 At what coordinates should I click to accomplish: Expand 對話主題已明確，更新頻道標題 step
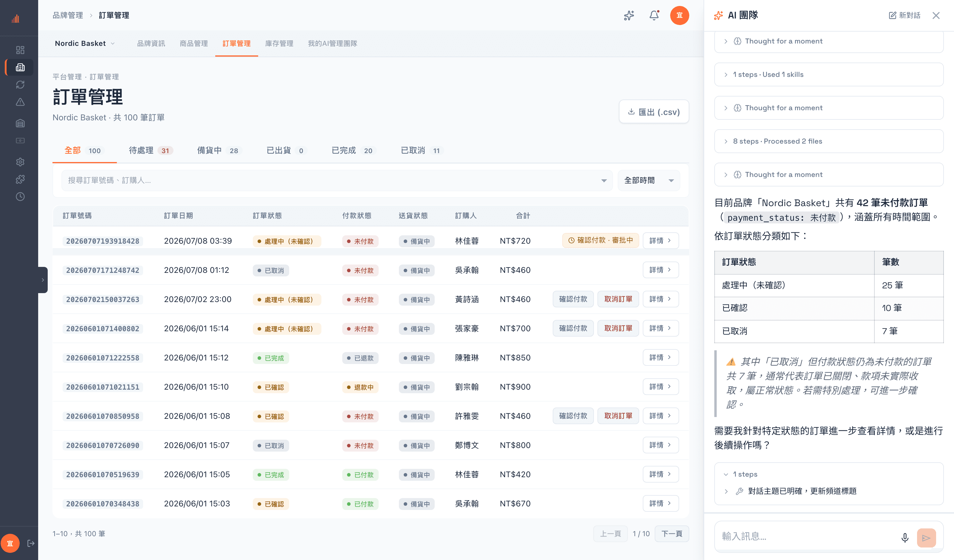[790, 491]
